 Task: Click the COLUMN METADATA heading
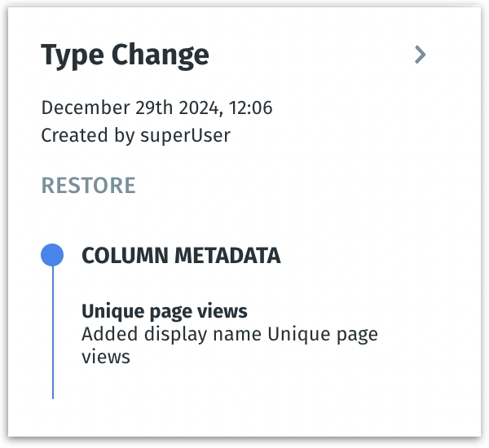pos(181,256)
